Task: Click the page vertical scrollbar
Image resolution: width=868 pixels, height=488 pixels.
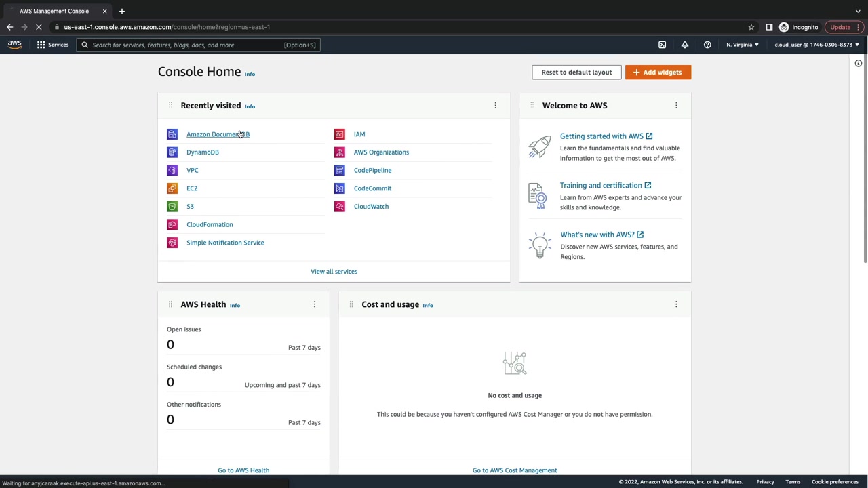Action: [865, 160]
